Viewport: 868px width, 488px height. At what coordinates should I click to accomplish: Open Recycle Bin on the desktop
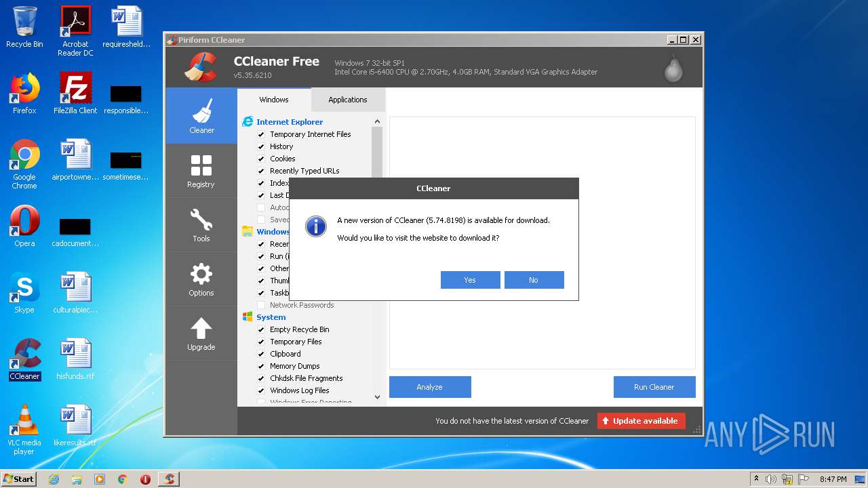point(24,27)
